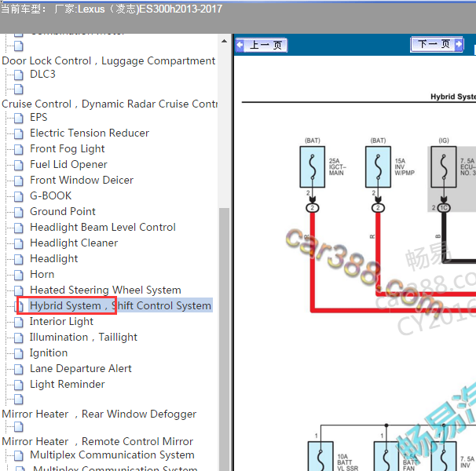Open the Headlight entry

pos(53,258)
